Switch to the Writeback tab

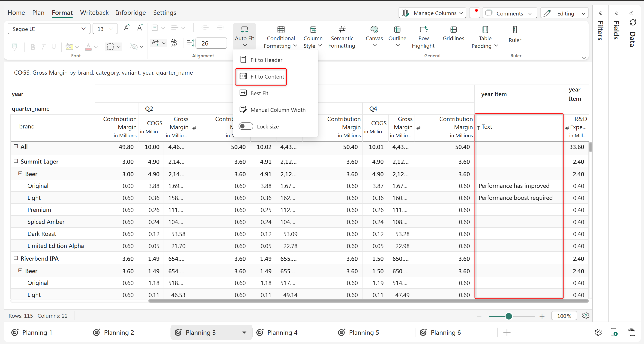pos(94,12)
